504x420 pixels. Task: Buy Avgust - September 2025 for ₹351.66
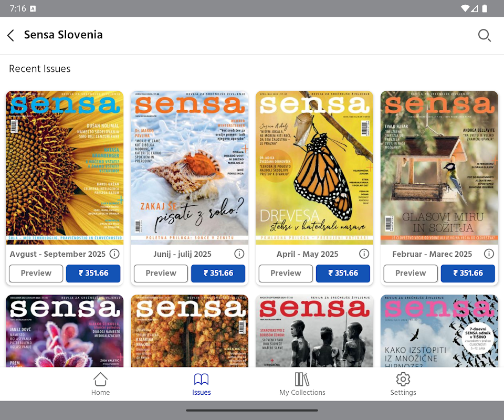[93, 274]
